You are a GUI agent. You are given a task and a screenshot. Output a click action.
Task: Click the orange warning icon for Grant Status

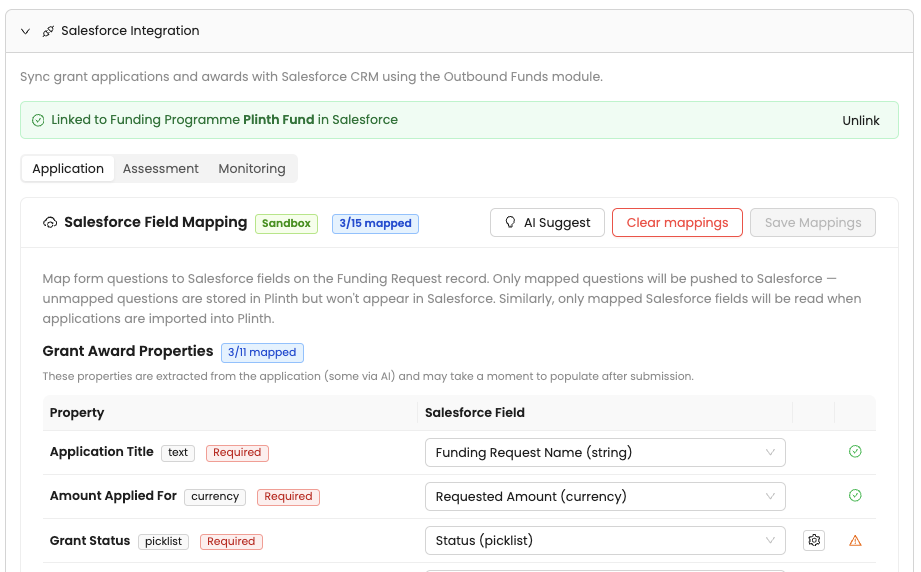point(855,541)
